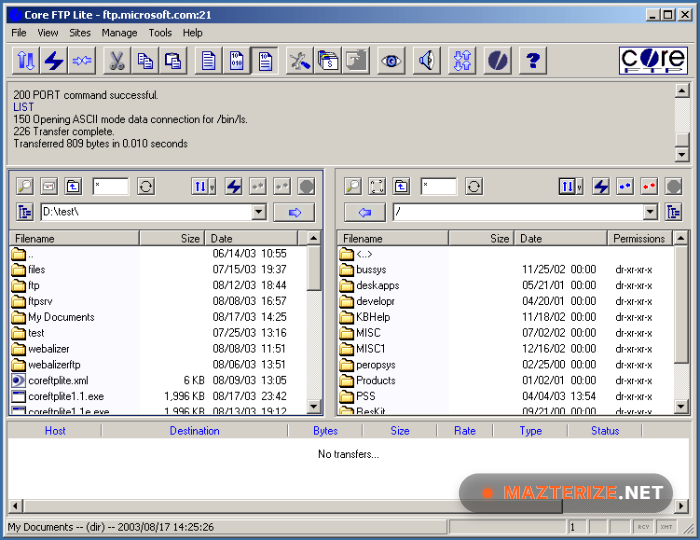This screenshot has height=540, width=700.
Task: Click the remote pane lightning icon
Action: [601, 186]
